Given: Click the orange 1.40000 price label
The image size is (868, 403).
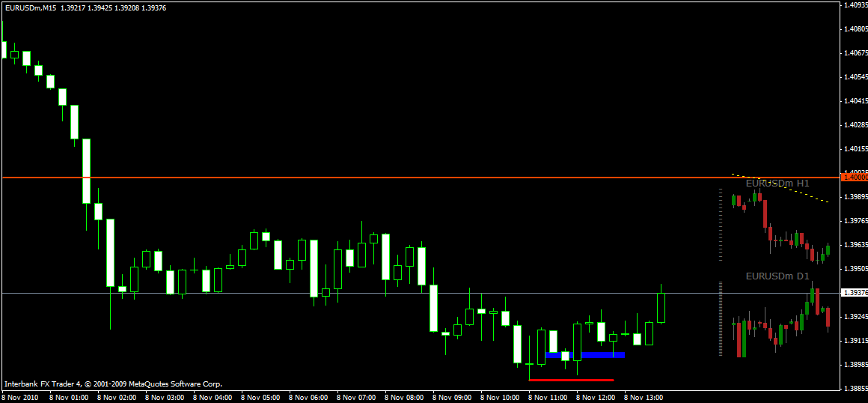Looking at the screenshot, I should click(x=854, y=178).
